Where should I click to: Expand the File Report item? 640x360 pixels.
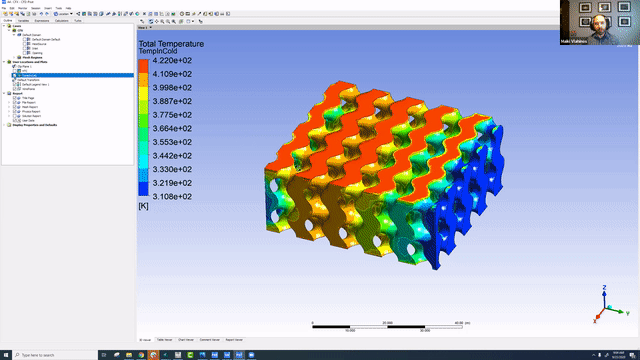[9, 102]
